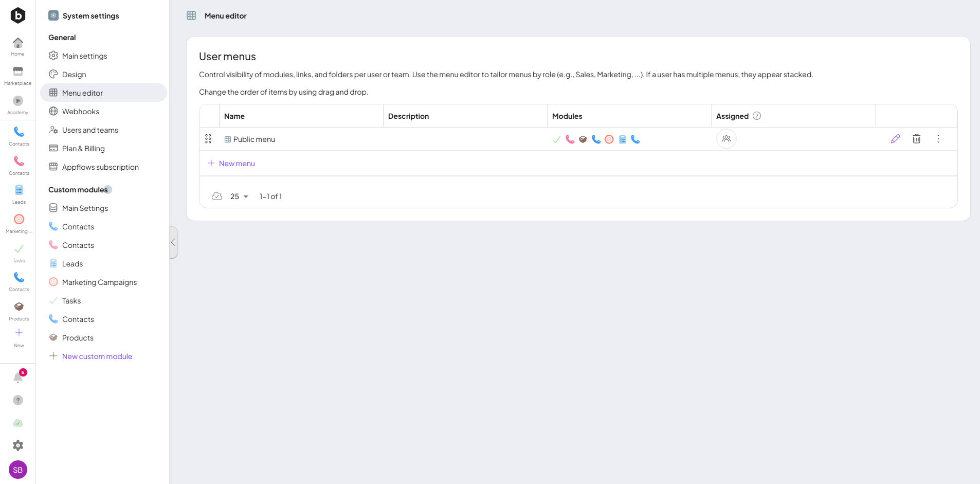Open the notifications bell
980x484 pixels.
coord(18,378)
